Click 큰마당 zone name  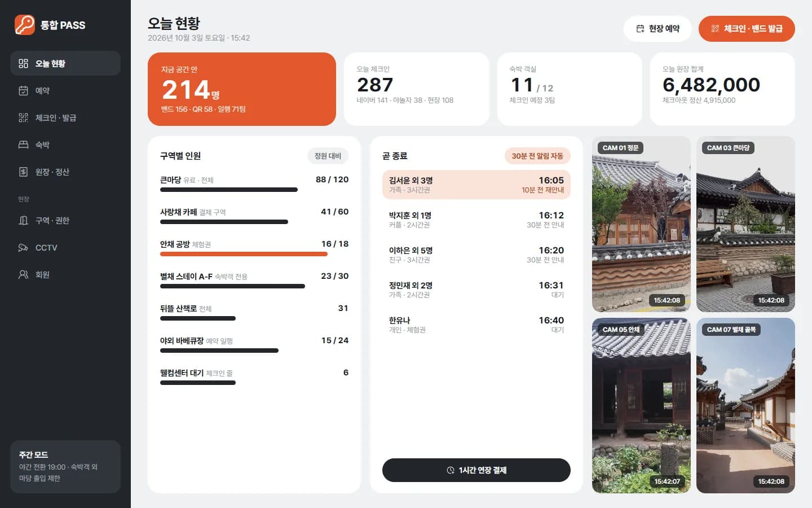[x=170, y=179]
